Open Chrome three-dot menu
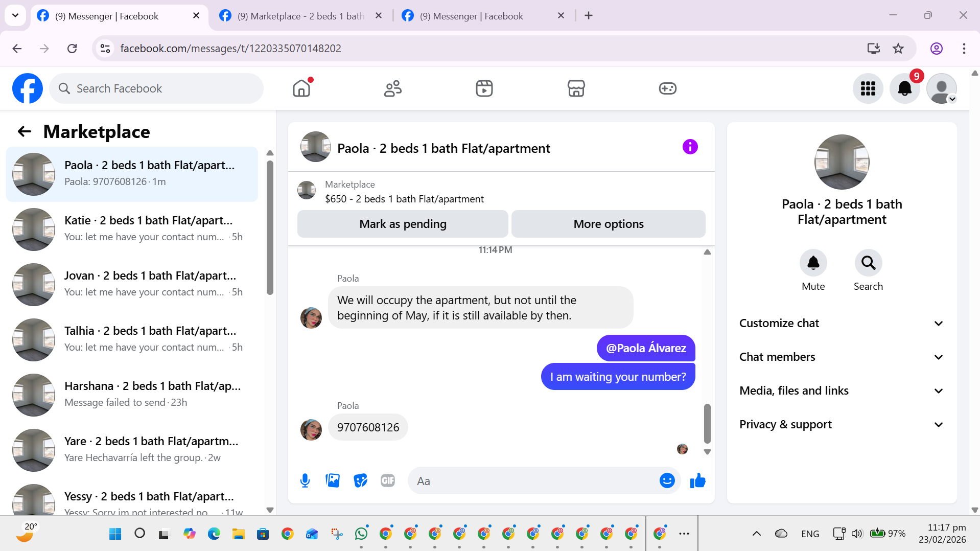This screenshot has width=980, height=551. [x=964, y=48]
